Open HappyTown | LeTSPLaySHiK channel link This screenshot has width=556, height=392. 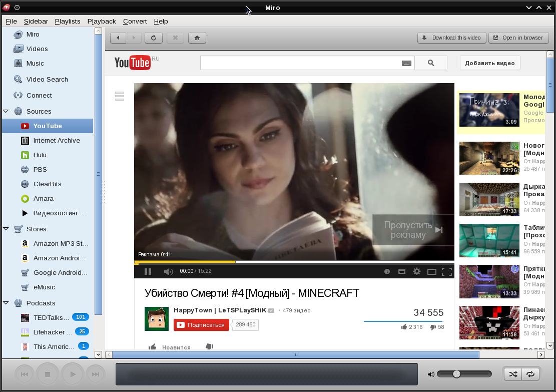(220, 310)
